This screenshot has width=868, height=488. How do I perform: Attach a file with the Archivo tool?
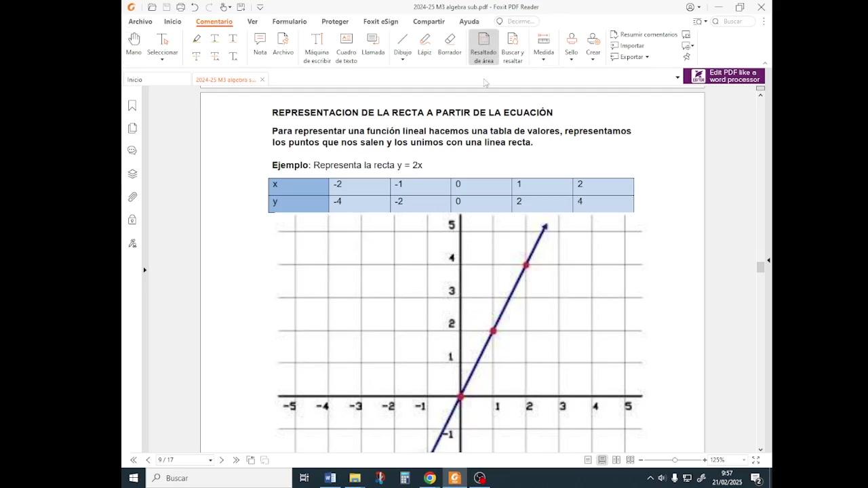283,44
